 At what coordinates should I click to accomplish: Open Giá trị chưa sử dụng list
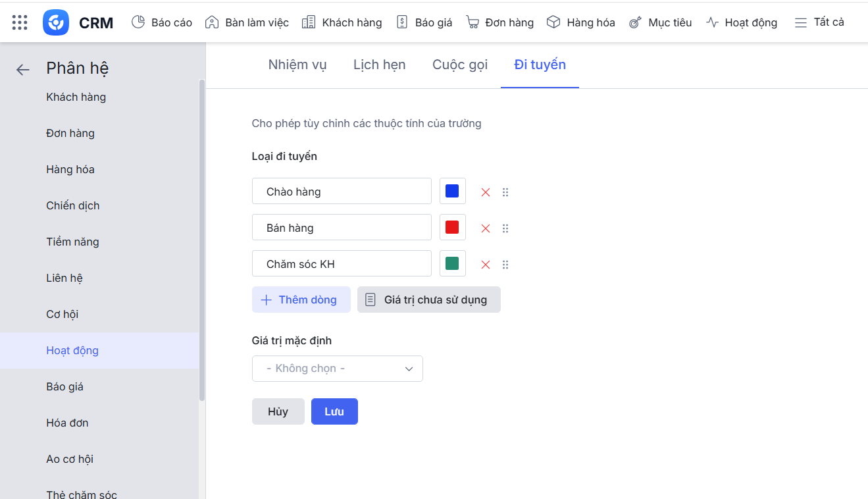pyautogui.click(x=428, y=300)
